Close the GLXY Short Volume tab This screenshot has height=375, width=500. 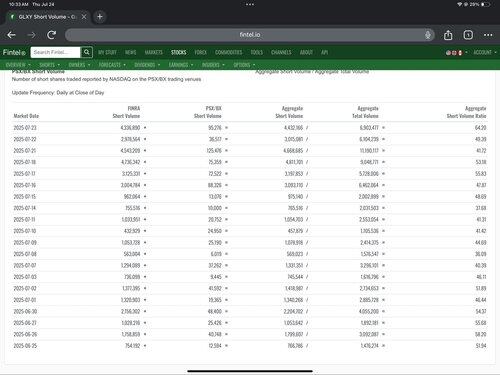[x=84, y=16]
